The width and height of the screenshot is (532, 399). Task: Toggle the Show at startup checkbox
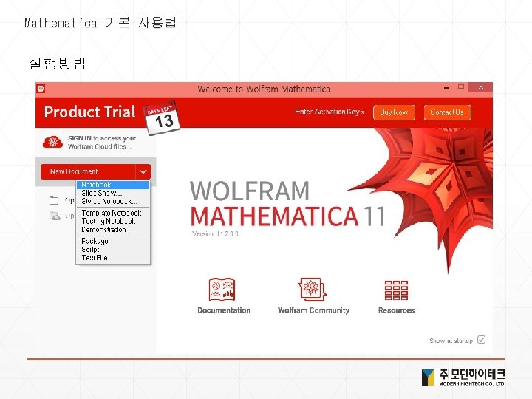click(481, 340)
